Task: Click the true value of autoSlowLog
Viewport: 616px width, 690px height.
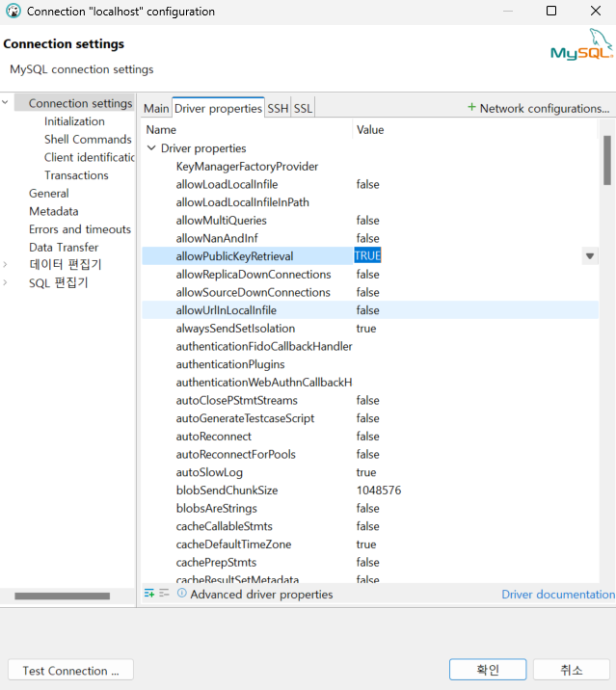Action: 366,472
